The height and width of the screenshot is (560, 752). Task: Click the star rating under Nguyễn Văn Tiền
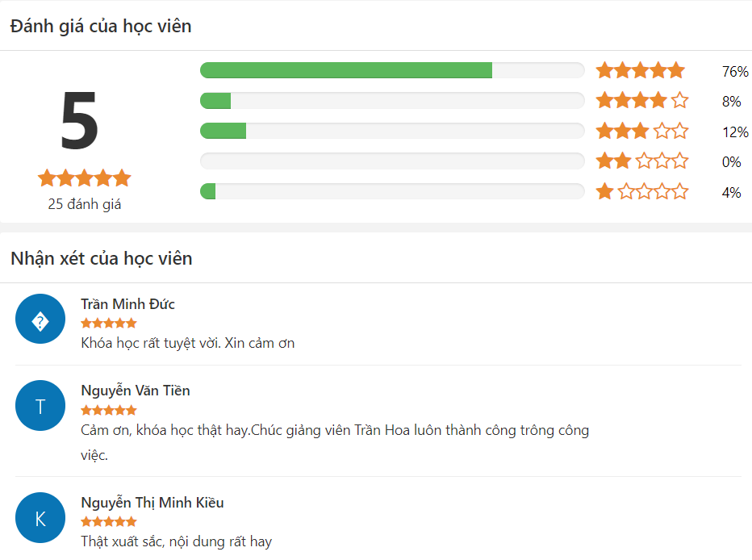tap(109, 410)
